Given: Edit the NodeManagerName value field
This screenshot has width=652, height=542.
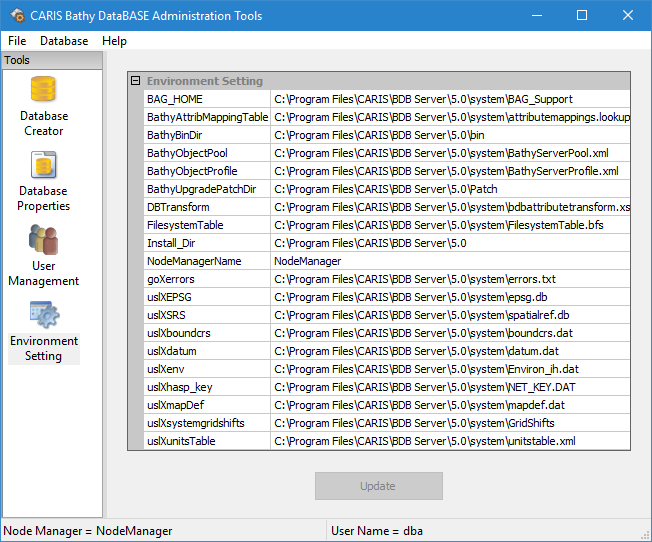Looking at the screenshot, I should [450, 261].
